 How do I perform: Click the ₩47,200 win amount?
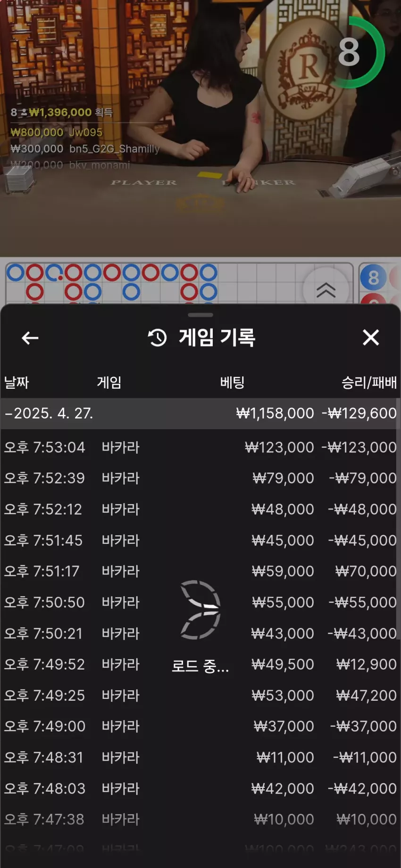(367, 696)
